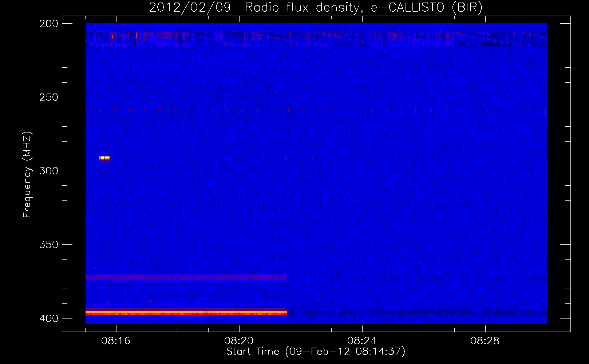Click the 08:16 time tick label
Screen dimensions: 589x364
click(116, 341)
